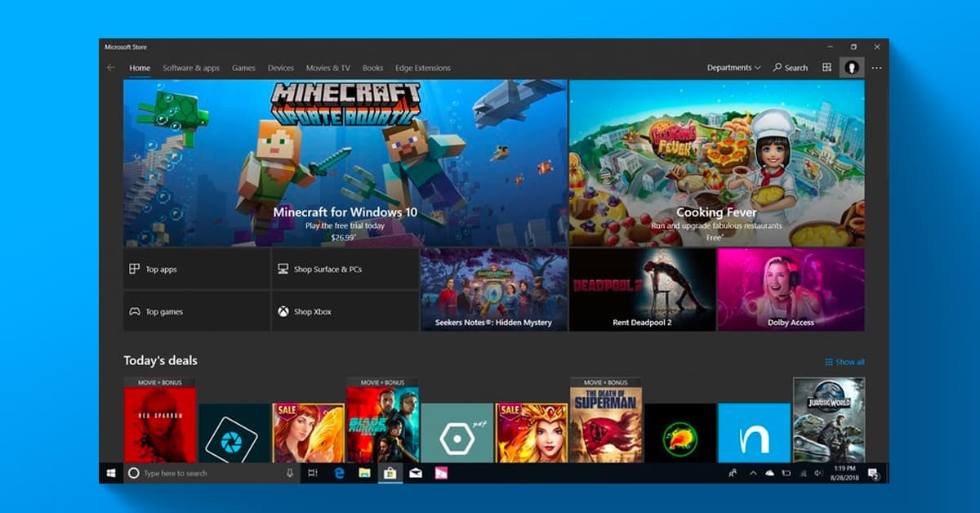Open the Jurassic World deal
The width and height of the screenshot is (980, 513).
(x=829, y=421)
